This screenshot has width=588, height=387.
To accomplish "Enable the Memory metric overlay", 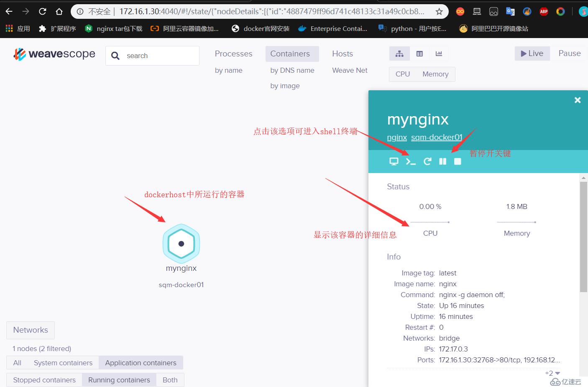I will tap(435, 74).
